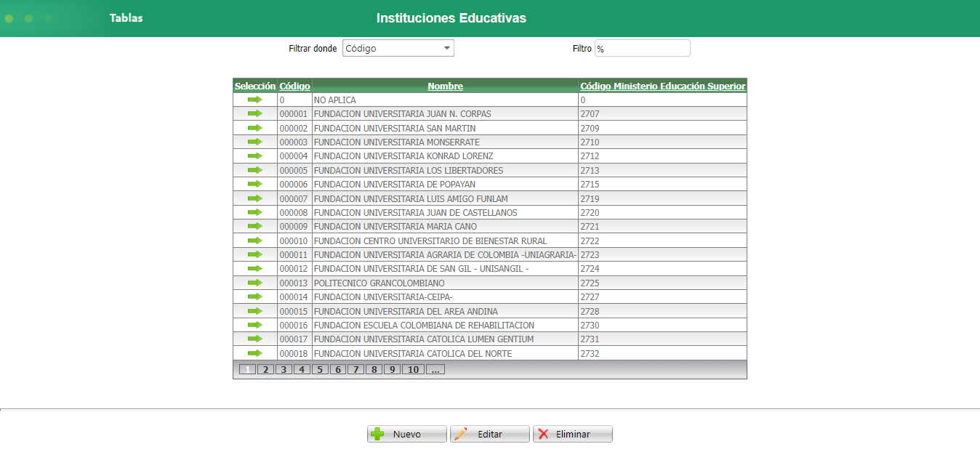The width and height of the screenshot is (980, 468).
Task: Sort by Código Ministerio Educación Superior header
Action: click(662, 86)
